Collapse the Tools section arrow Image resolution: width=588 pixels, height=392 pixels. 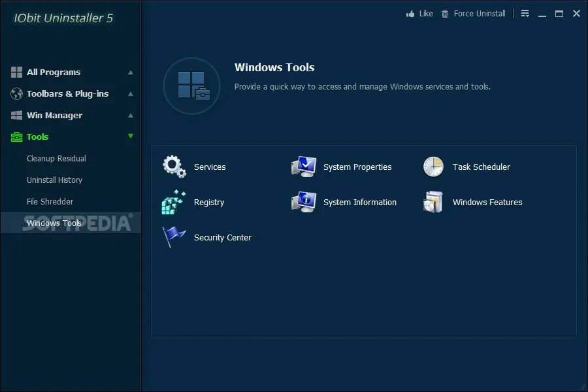131,136
